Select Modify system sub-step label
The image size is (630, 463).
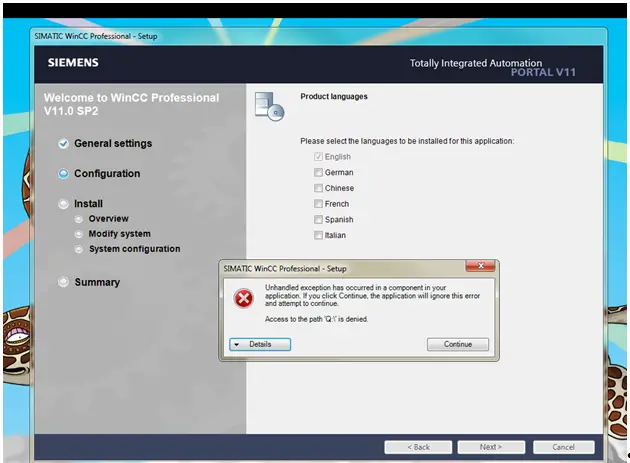120,234
